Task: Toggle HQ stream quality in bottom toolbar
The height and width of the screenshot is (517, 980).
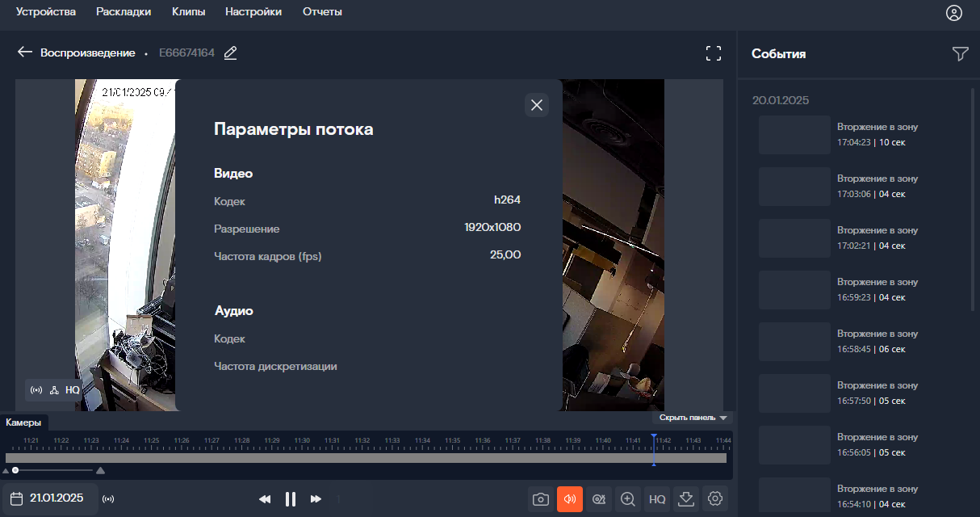Action: (657, 499)
